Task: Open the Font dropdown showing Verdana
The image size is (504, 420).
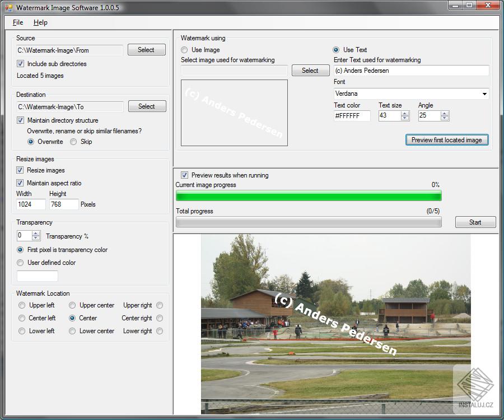Action: click(485, 94)
